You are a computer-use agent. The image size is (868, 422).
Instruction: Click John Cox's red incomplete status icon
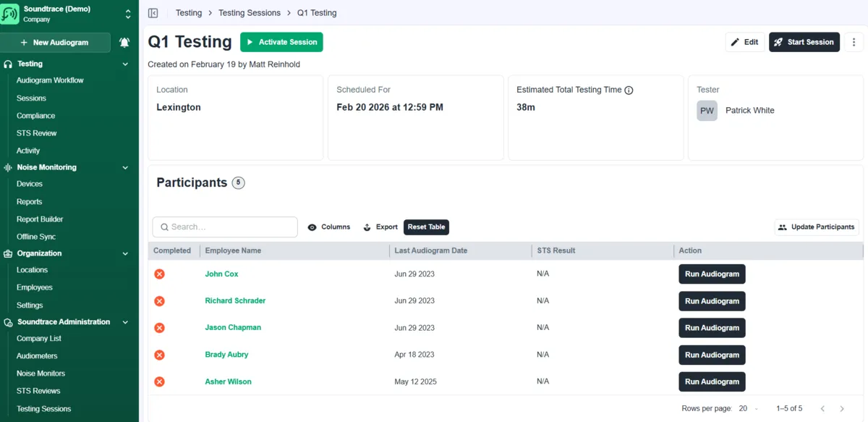point(160,274)
